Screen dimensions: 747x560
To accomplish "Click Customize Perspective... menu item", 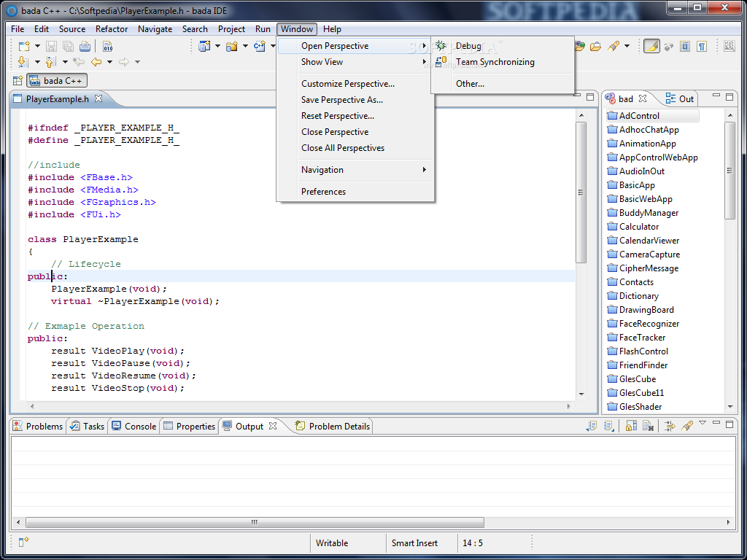I will click(x=355, y=84).
